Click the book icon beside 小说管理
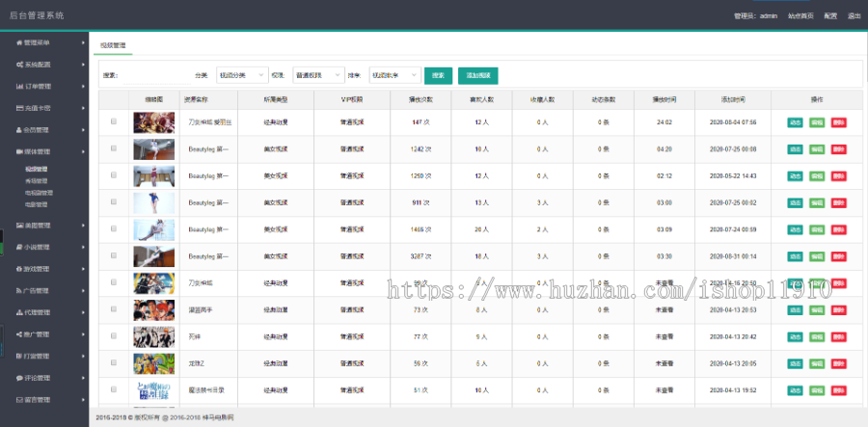The width and height of the screenshot is (868, 427). click(19, 248)
